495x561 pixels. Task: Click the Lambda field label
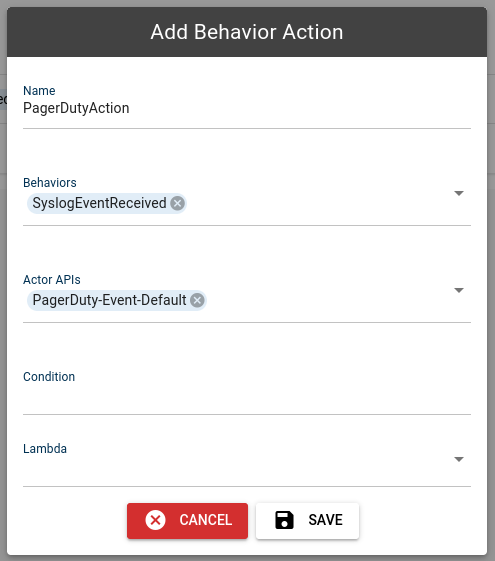click(x=45, y=449)
